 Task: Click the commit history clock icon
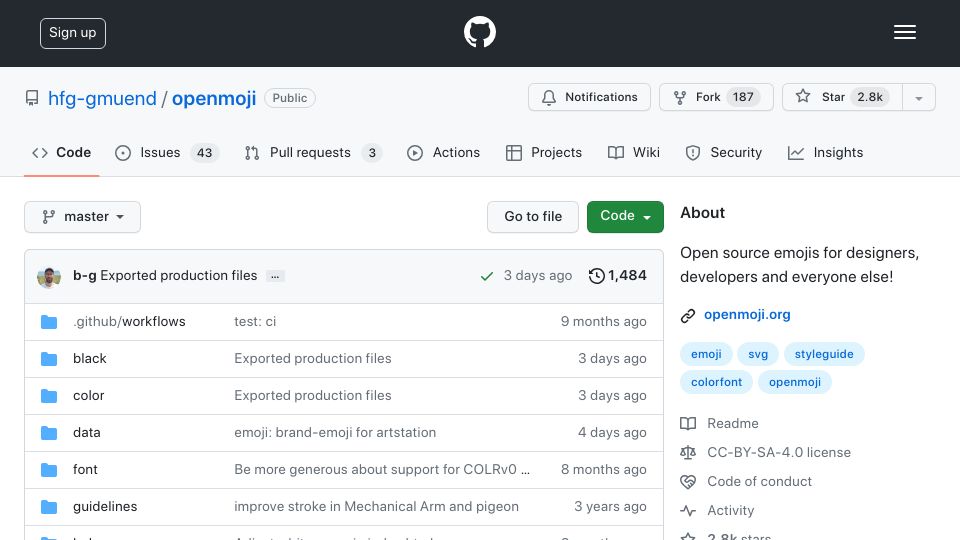[x=596, y=276]
